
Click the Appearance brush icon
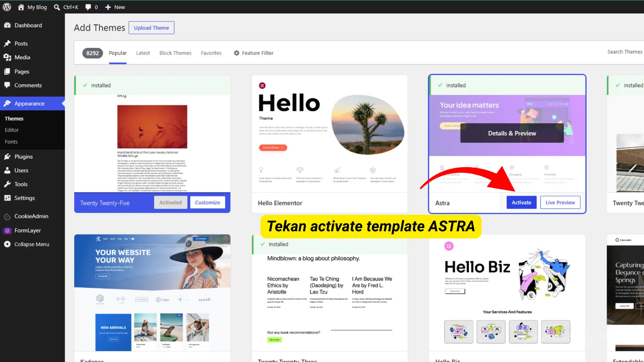[7, 104]
